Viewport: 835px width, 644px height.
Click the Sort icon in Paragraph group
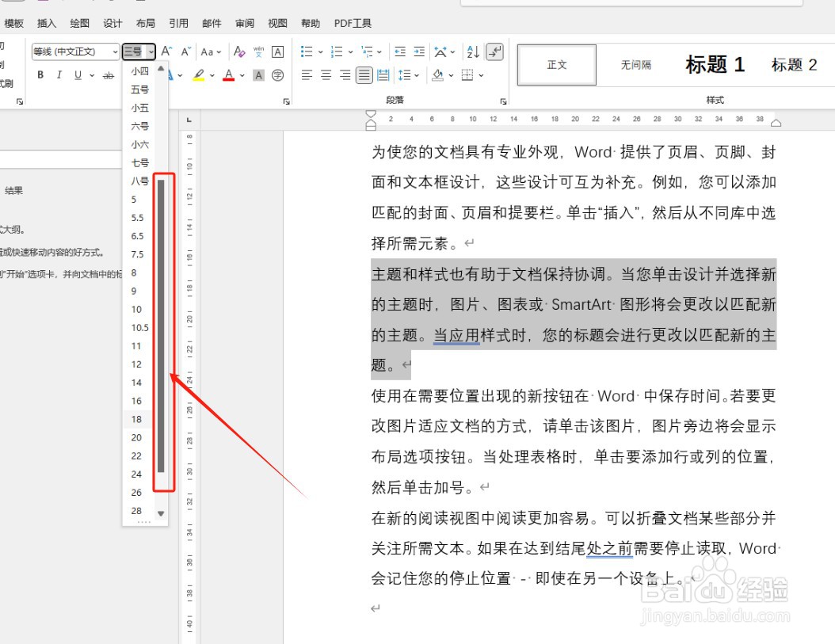click(472, 50)
